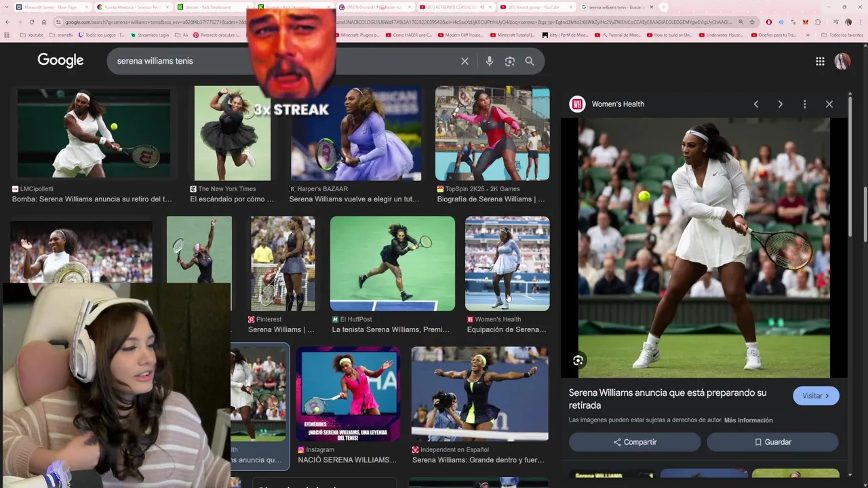Open the Google apps grid
The width and height of the screenshot is (868, 488).
tap(820, 61)
